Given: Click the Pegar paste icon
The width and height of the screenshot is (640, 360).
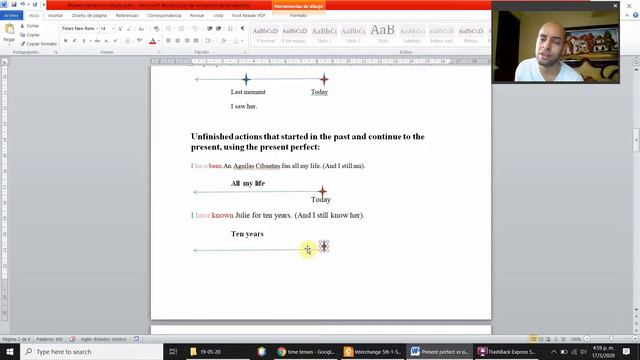Looking at the screenshot, I should tap(9, 29).
